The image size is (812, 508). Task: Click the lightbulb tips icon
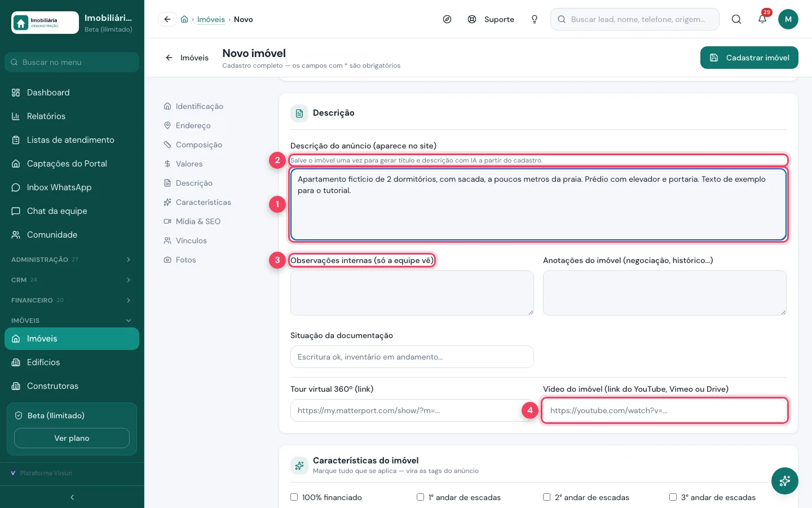pos(535,19)
